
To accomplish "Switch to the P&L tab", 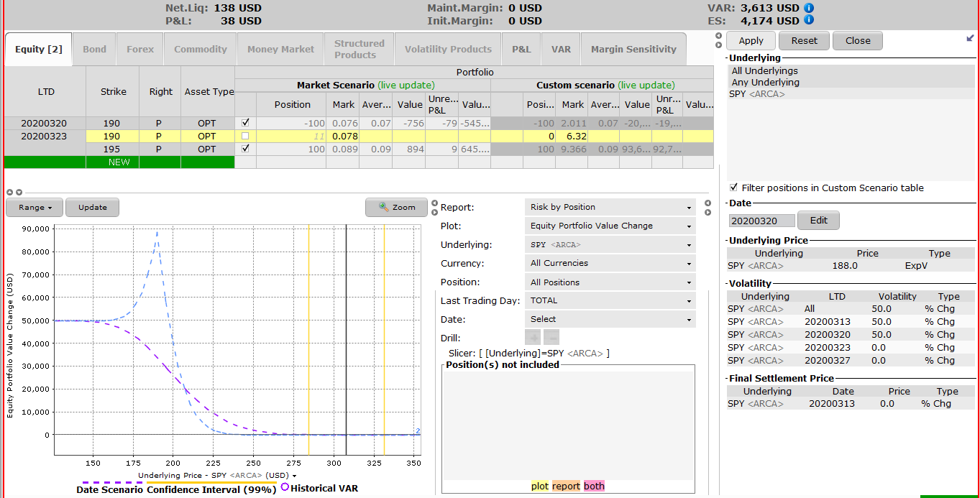I will (x=521, y=49).
